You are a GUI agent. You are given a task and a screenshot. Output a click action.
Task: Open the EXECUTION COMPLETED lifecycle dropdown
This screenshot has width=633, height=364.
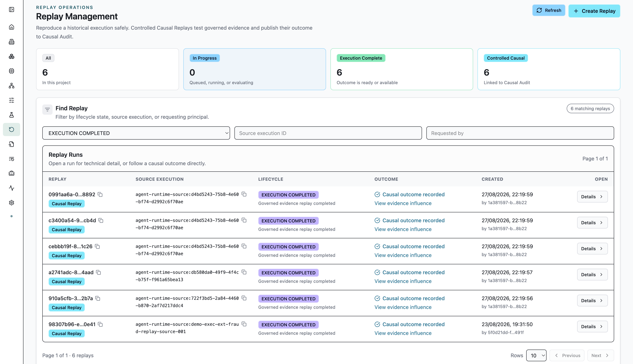136,133
